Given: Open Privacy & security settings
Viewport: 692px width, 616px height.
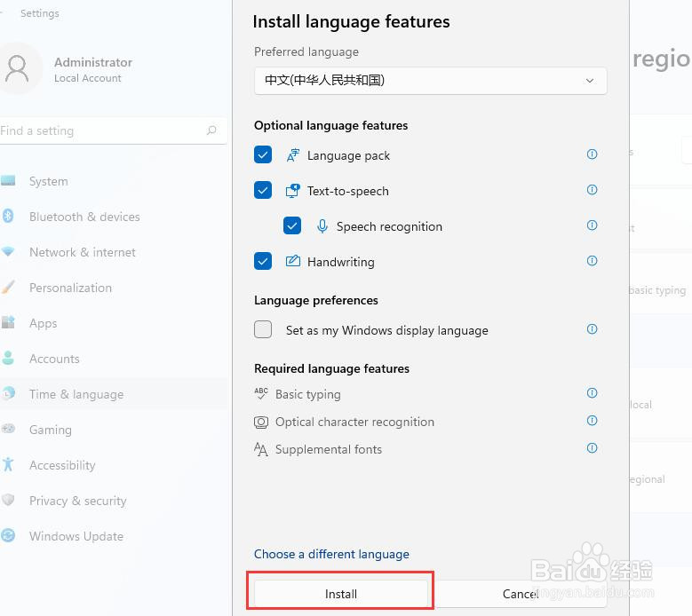Looking at the screenshot, I should [78, 501].
